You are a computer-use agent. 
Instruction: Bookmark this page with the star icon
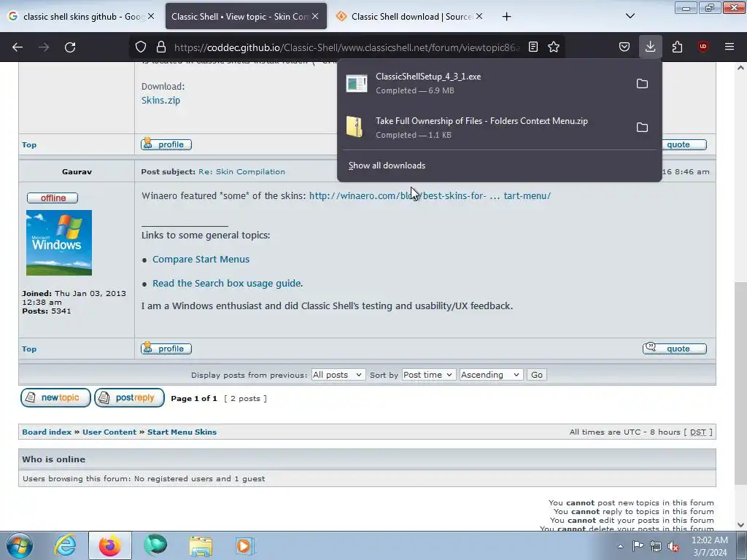click(x=553, y=47)
